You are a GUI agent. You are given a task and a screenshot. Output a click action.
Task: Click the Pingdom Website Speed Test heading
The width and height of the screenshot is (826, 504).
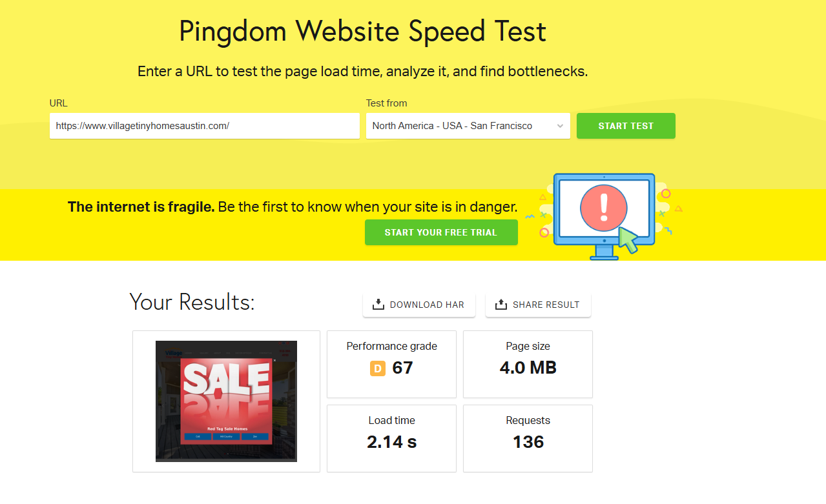tap(362, 32)
